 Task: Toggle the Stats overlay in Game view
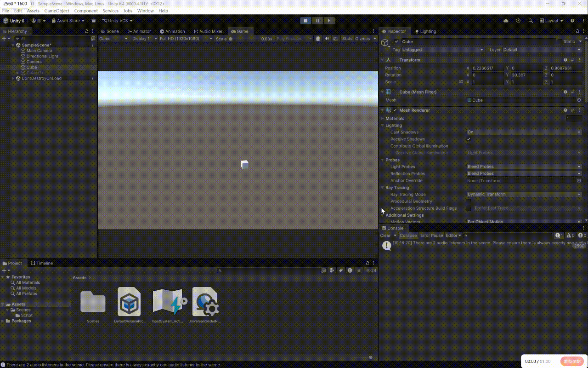click(x=347, y=39)
